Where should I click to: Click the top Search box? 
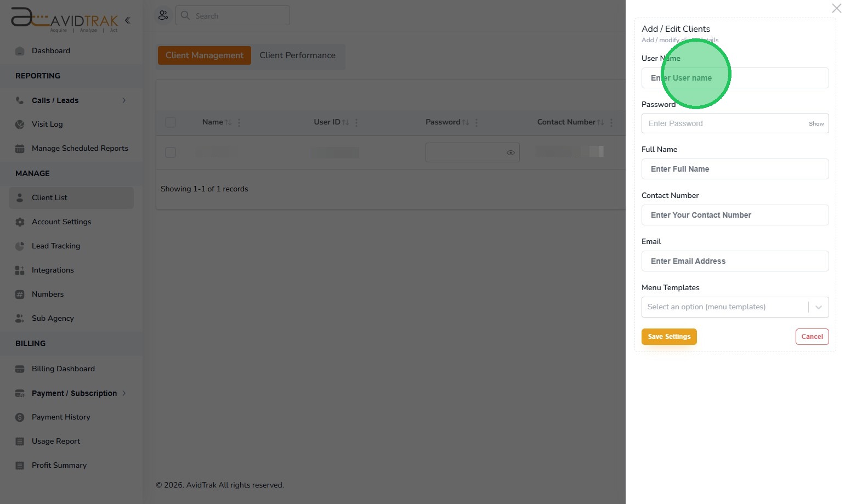[232, 15]
